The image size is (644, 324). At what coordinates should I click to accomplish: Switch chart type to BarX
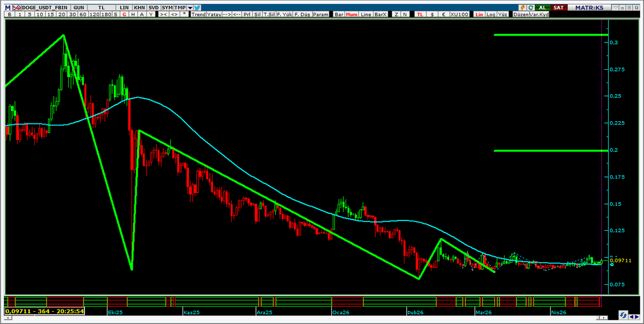coord(380,14)
